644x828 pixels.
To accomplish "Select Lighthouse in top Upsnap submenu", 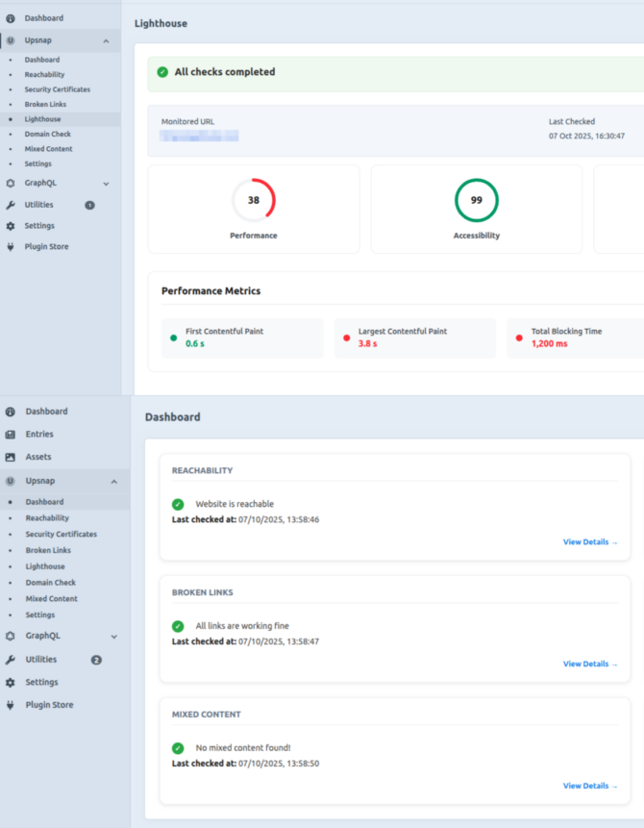I will (42, 119).
